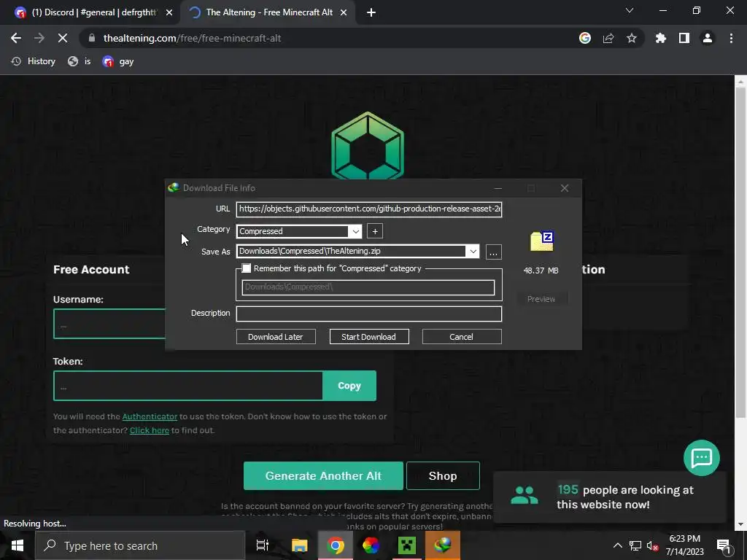
Task: Open the live chat bubble icon
Action: 701,458
